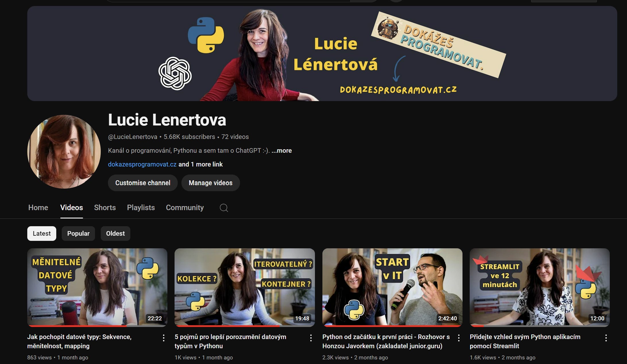The height and width of the screenshot is (364, 627).
Task: Click the red progress bar on Streamlit video
Action: tap(477, 326)
